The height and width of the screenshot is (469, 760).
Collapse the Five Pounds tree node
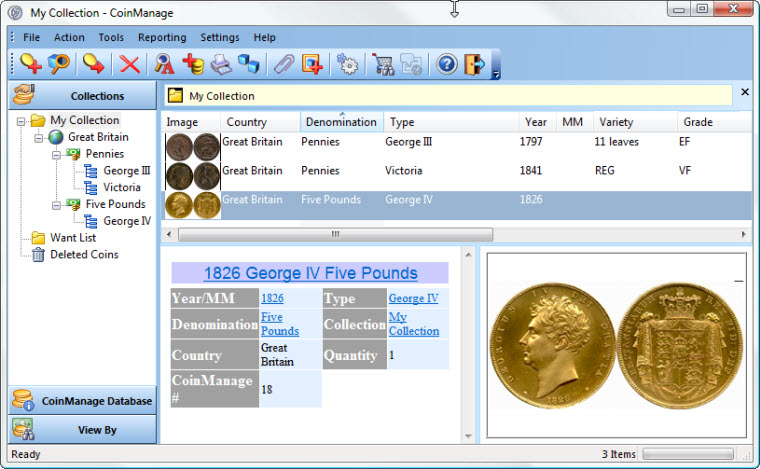pos(56,205)
